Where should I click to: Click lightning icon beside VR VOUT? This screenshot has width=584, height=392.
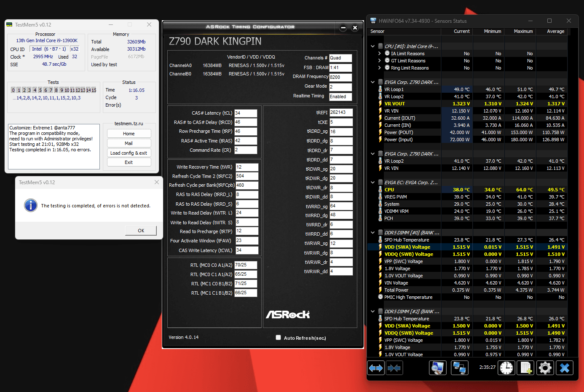coord(380,104)
